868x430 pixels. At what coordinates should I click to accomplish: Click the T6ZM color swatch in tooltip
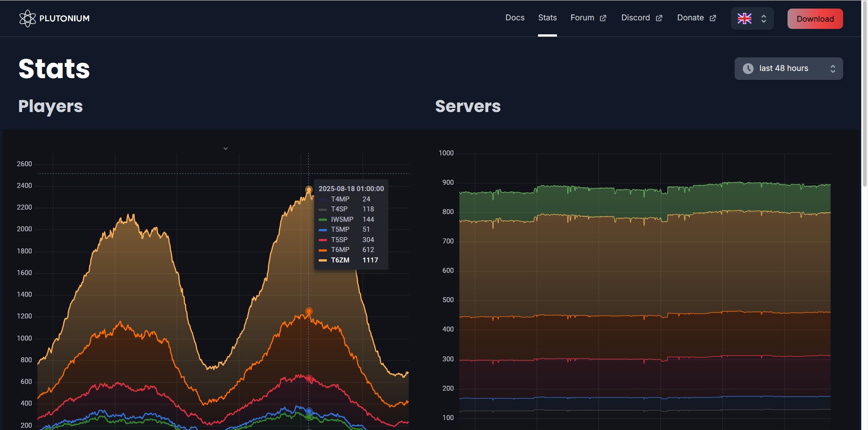[x=323, y=260]
